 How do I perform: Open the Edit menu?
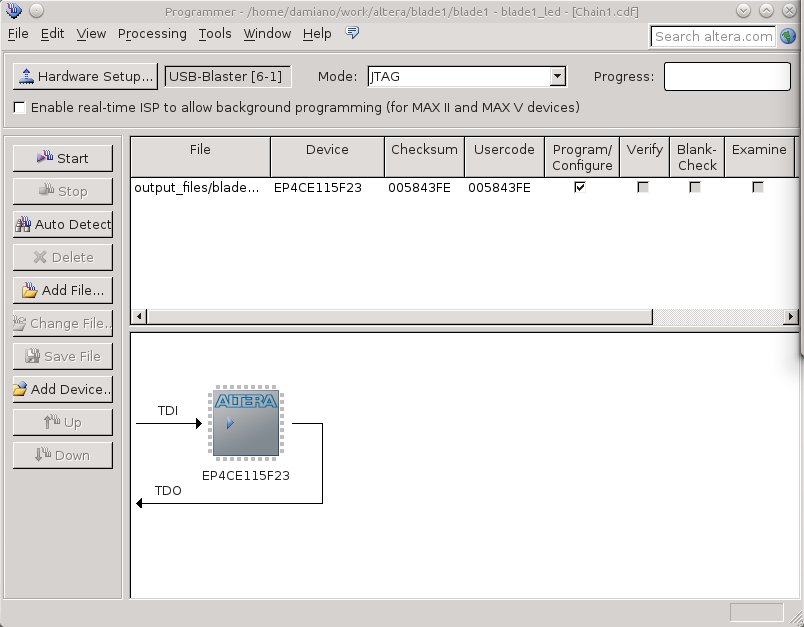click(52, 34)
